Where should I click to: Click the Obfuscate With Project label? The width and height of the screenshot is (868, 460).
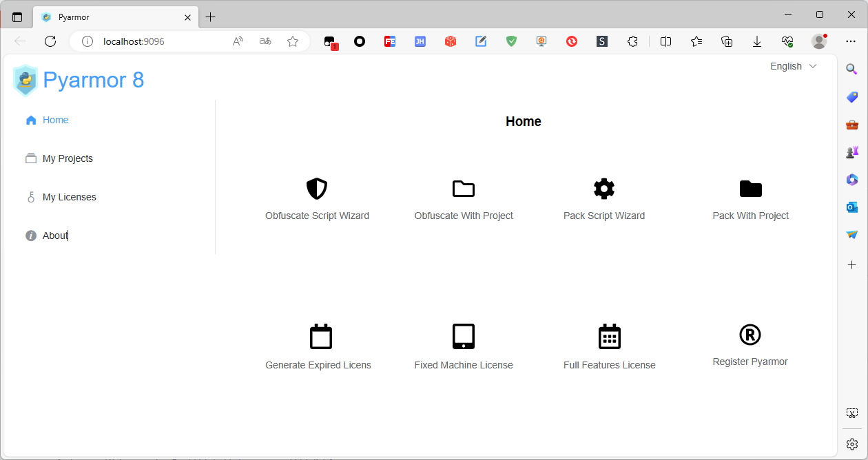tap(464, 216)
